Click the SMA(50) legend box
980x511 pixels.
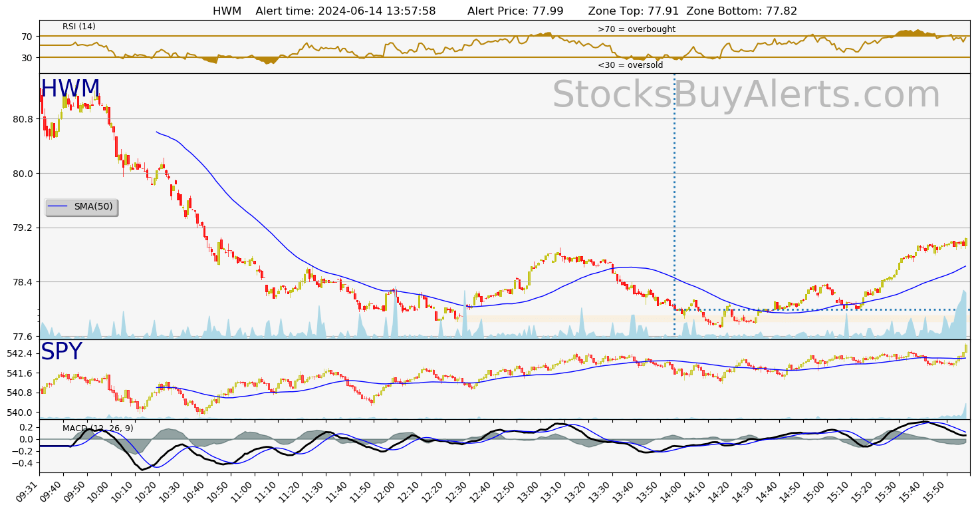click(81, 207)
